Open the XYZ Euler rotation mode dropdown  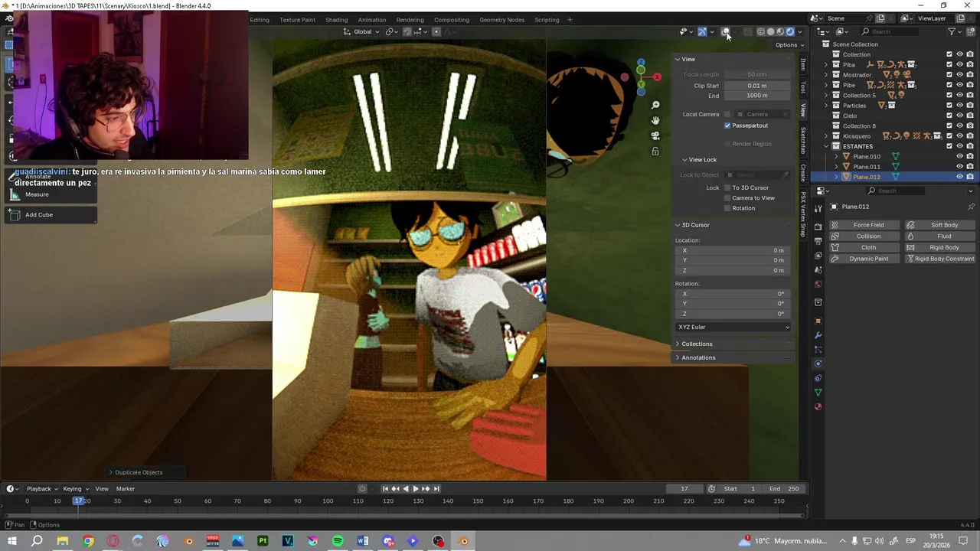tap(733, 328)
